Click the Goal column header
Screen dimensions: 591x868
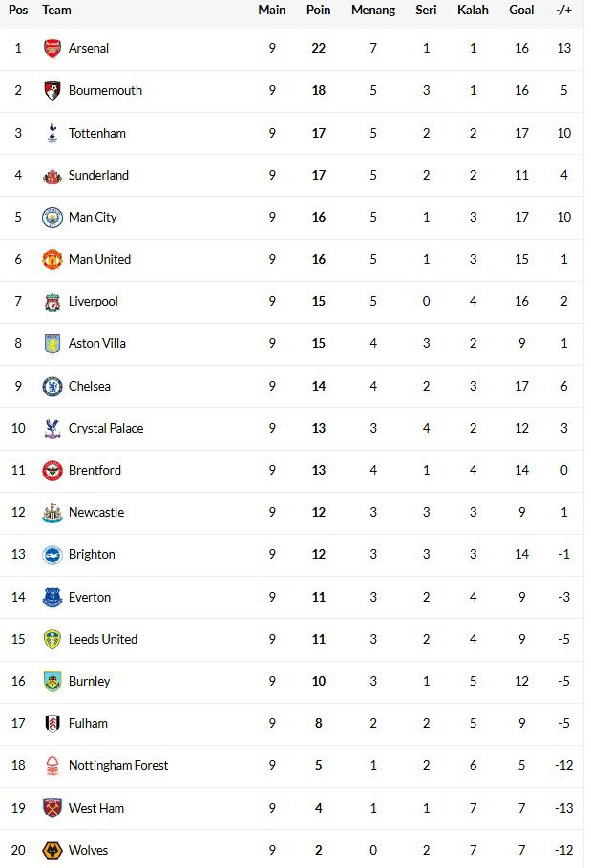pos(521,11)
